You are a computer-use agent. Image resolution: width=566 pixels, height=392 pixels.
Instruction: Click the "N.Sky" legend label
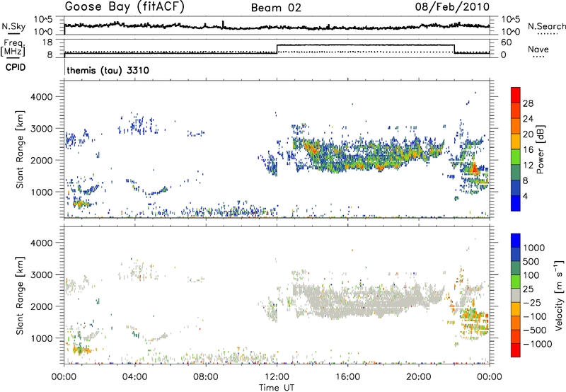(x=13, y=26)
